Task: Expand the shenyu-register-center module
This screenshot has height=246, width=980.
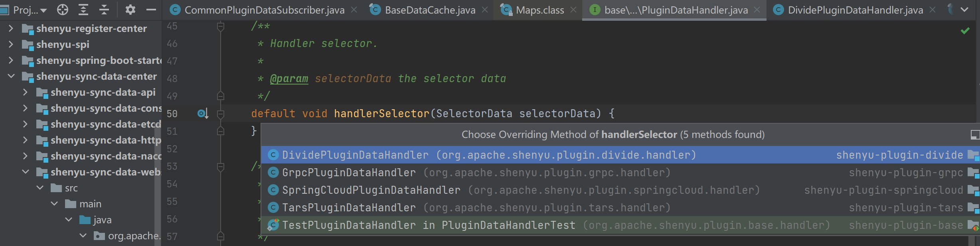Action: (11, 28)
